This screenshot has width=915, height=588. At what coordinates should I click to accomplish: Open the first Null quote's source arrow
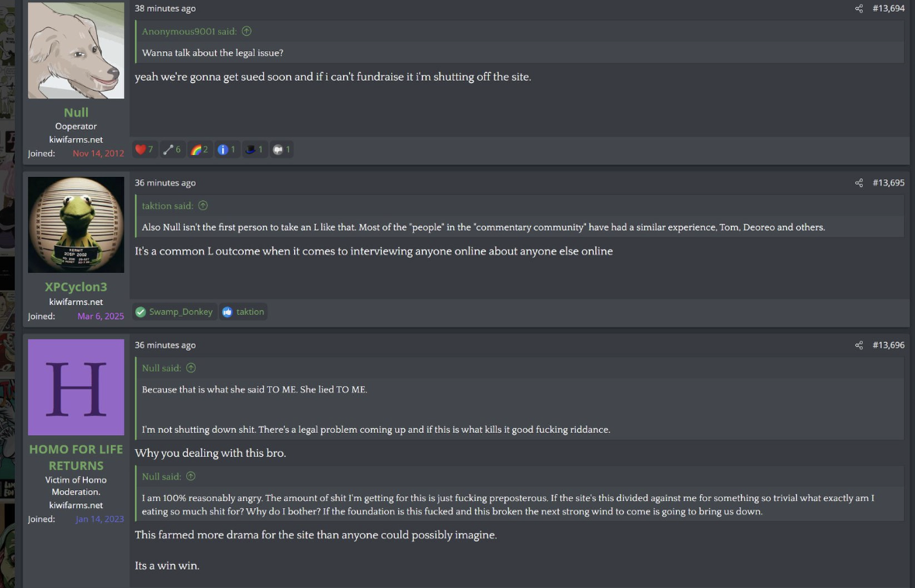click(x=191, y=368)
